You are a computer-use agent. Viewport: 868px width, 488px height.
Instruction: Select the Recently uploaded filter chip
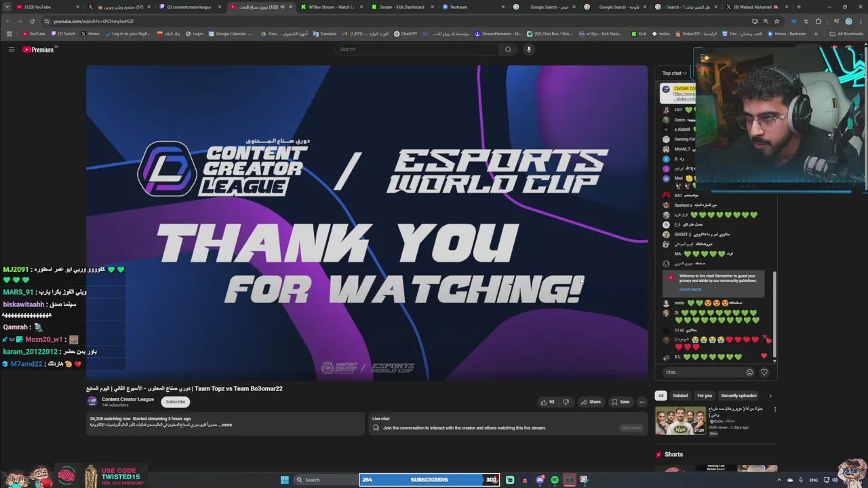tap(738, 396)
